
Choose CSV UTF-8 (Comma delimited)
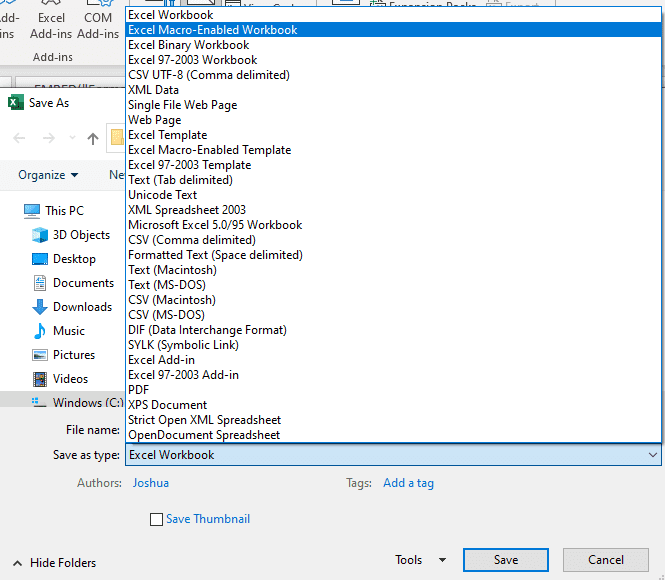pos(394,75)
